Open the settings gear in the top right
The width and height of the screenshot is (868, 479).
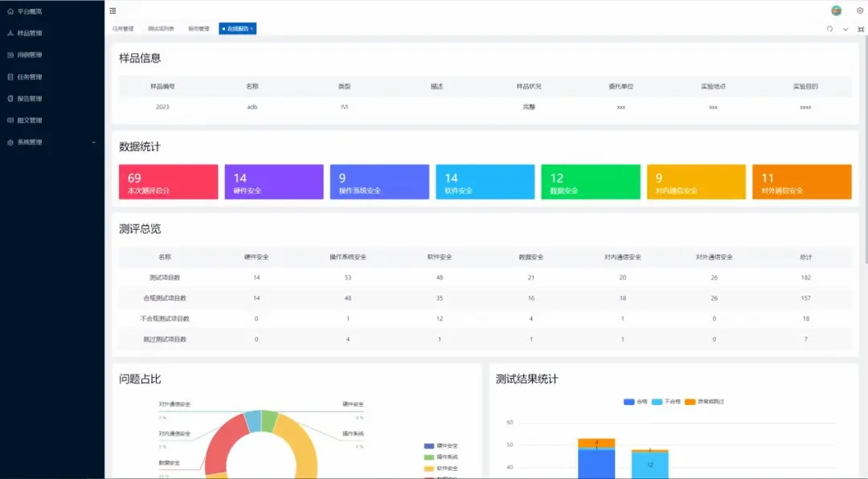[x=859, y=10]
